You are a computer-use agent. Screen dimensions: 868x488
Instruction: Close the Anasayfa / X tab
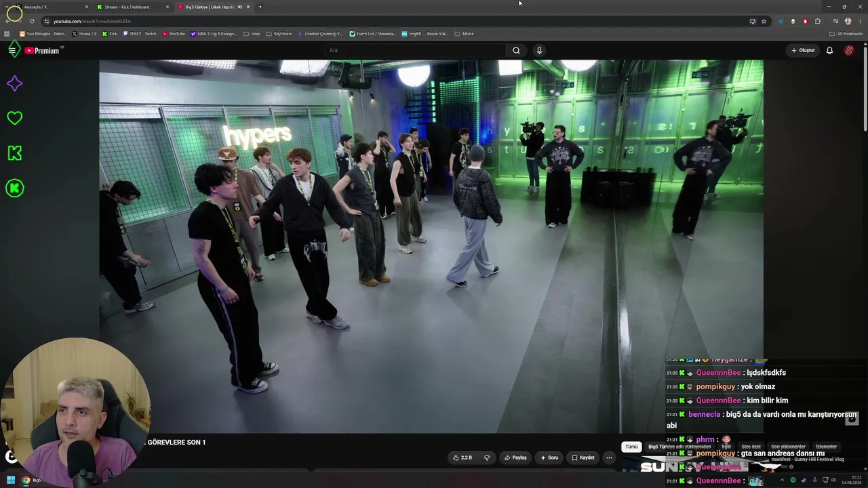87,7
